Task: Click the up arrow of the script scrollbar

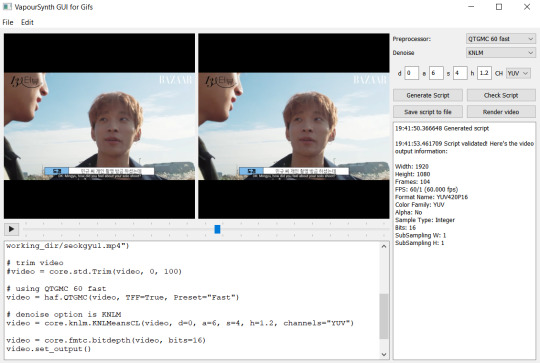Action: coord(384,246)
